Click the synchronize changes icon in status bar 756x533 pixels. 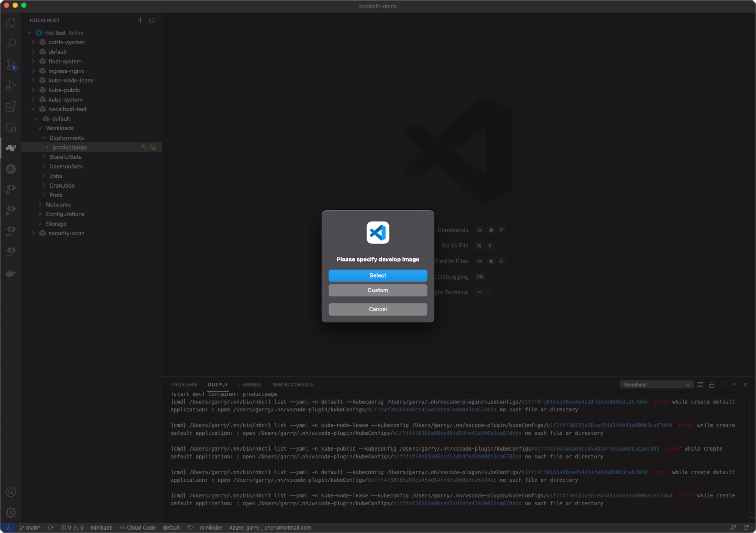click(50, 528)
